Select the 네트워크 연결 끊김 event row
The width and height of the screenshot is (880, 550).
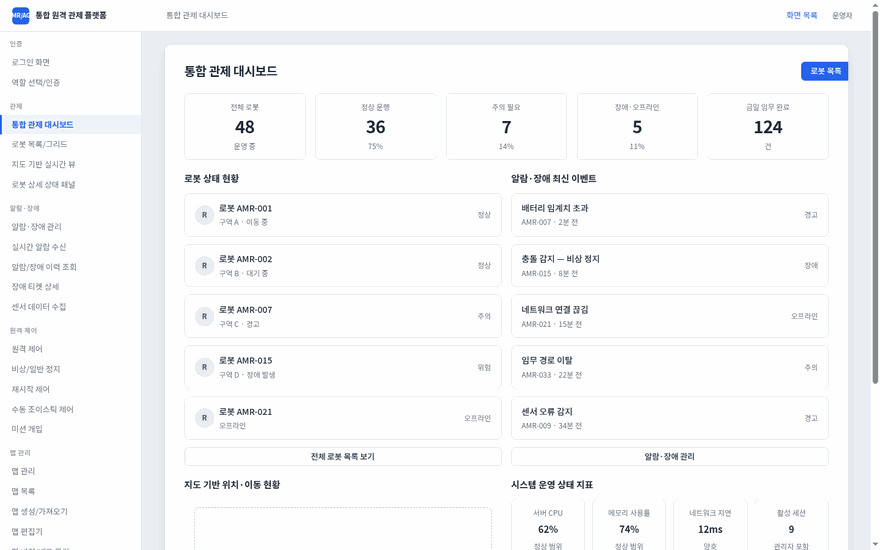[x=670, y=317]
